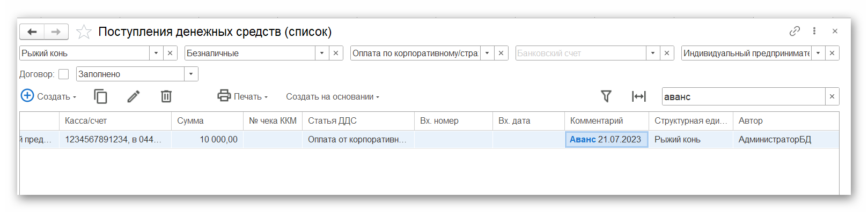Image resolution: width=868 pixels, height=212 pixels.
Task: Expand the Банковский счет dropdown
Action: [x=653, y=53]
